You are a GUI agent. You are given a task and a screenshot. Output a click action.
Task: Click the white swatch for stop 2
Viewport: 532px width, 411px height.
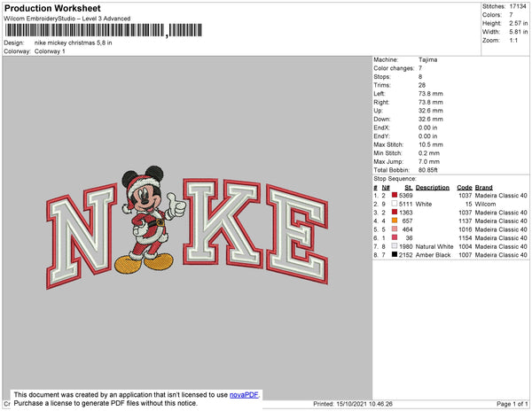395,204
